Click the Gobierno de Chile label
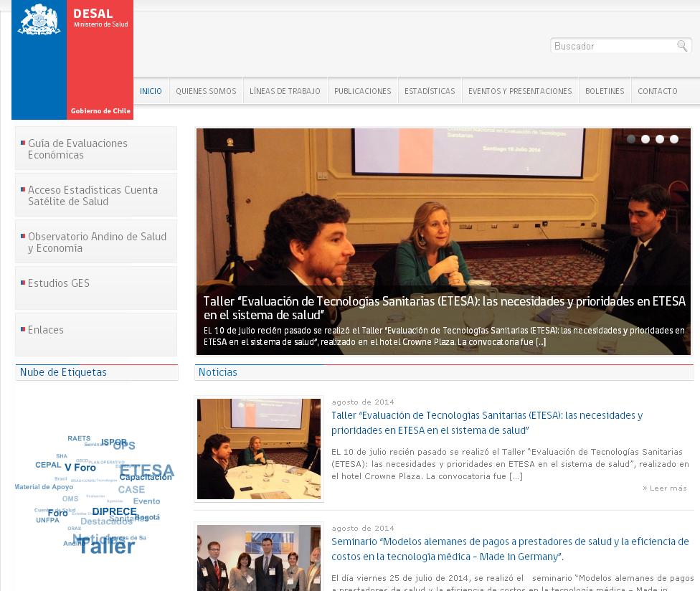The image size is (700, 591). (100, 110)
